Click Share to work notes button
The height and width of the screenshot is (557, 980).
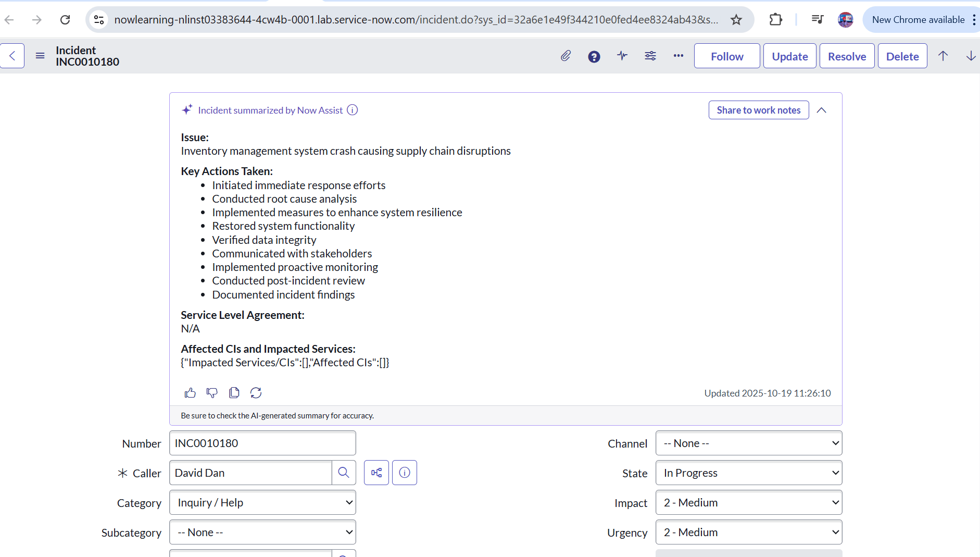point(758,110)
